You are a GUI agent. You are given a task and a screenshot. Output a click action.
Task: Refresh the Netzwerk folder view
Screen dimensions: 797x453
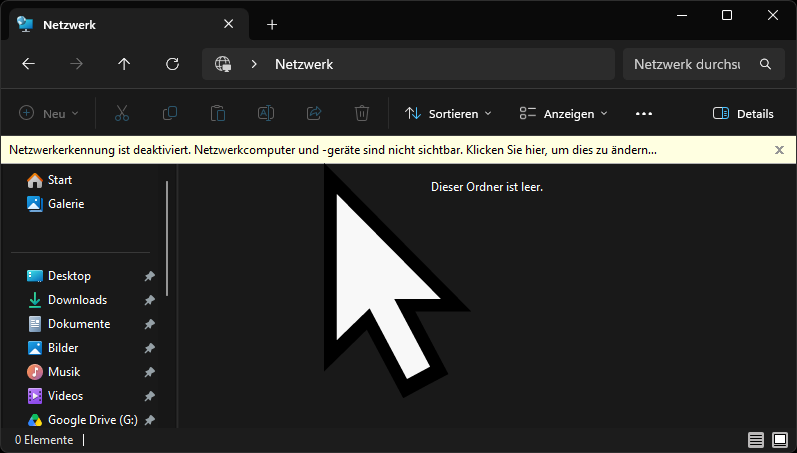tap(172, 64)
